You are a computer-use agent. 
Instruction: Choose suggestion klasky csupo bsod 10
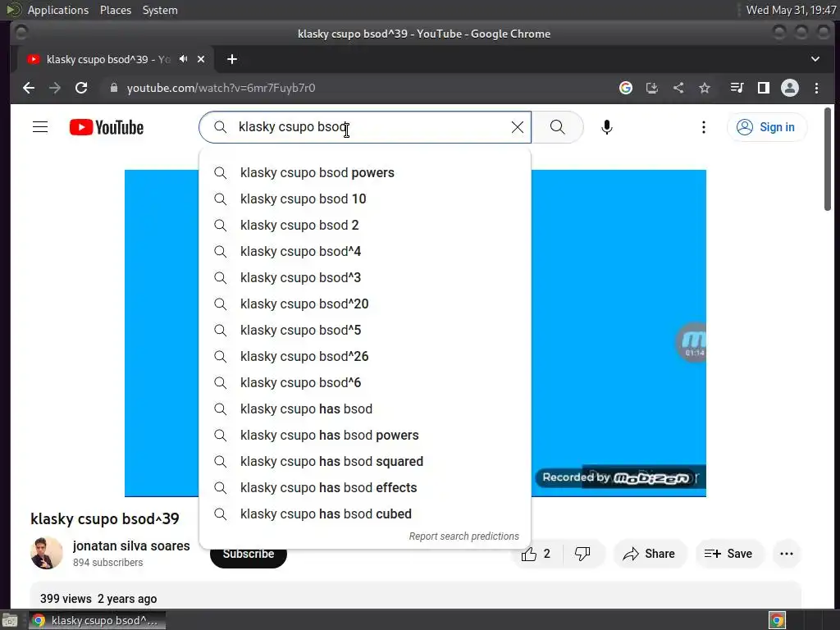365,199
